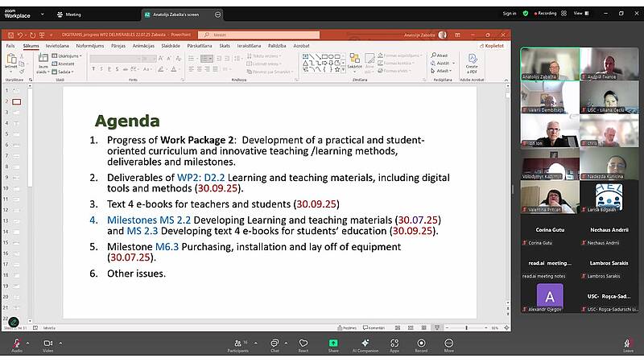
Task: Click the Komentāri comments button in status bar
Action: (374, 328)
